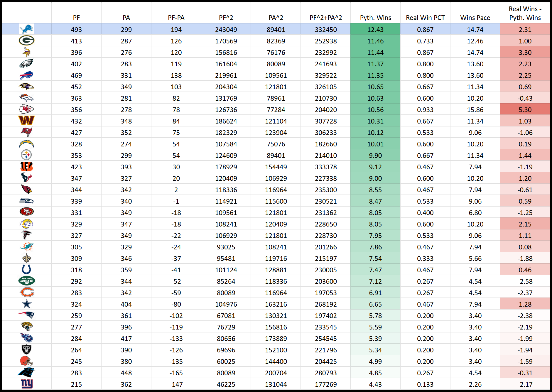Click the Cincinnati Bengals logo

pos(26,166)
